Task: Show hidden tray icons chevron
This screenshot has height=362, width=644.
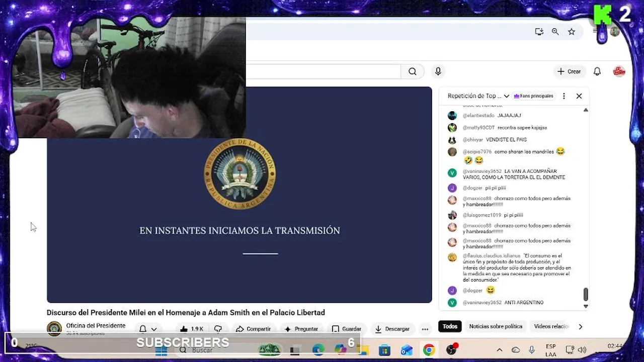Action: point(500,350)
